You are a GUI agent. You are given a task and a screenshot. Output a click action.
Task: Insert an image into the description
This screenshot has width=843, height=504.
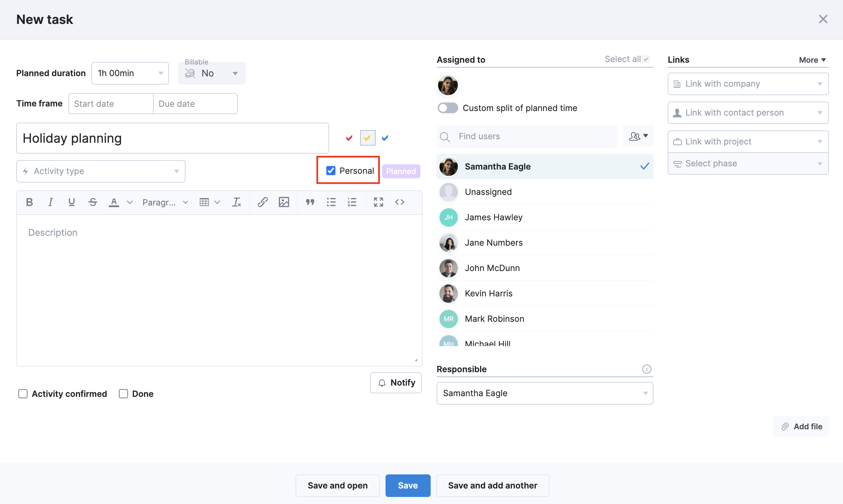point(284,202)
